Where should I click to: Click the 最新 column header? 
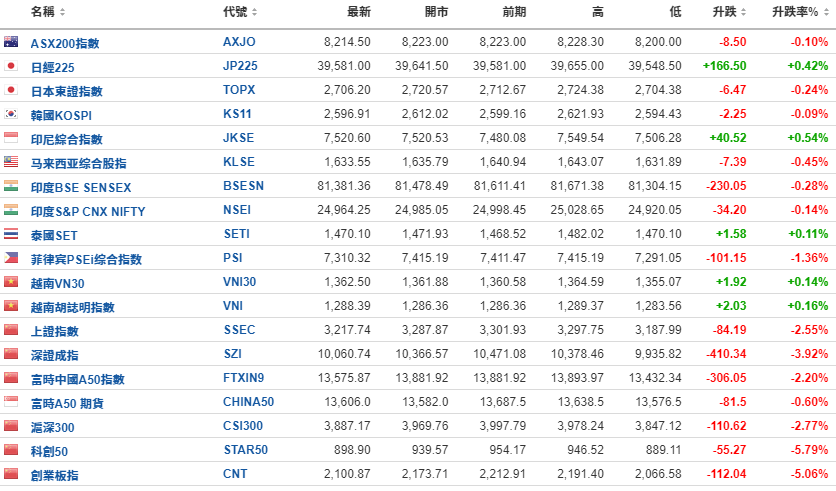point(359,12)
